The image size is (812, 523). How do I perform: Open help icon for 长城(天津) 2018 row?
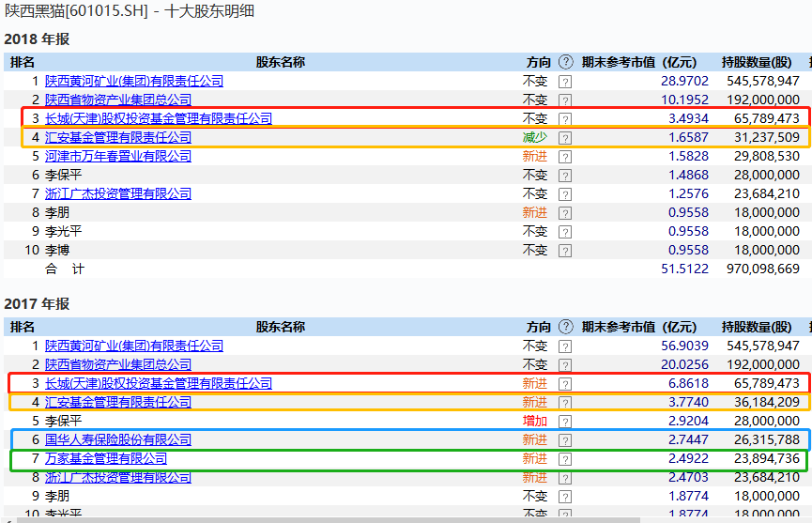(565, 119)
